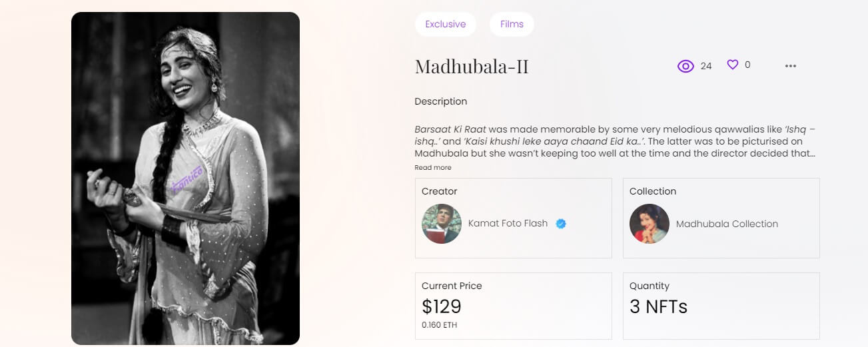868x347 pixels.
Task: Open the Kamat Foto Flash creator link
Action: pyautogui.click(x=508, y=224)
